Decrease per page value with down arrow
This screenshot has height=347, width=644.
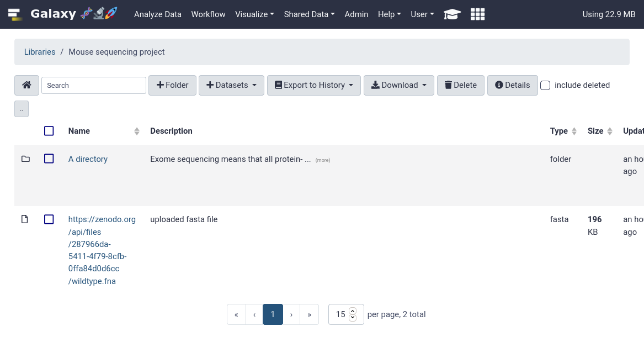click(353, 318)
